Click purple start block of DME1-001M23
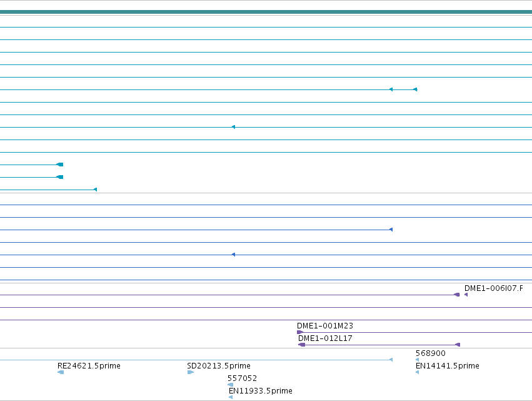 click(x=300, y=332)
